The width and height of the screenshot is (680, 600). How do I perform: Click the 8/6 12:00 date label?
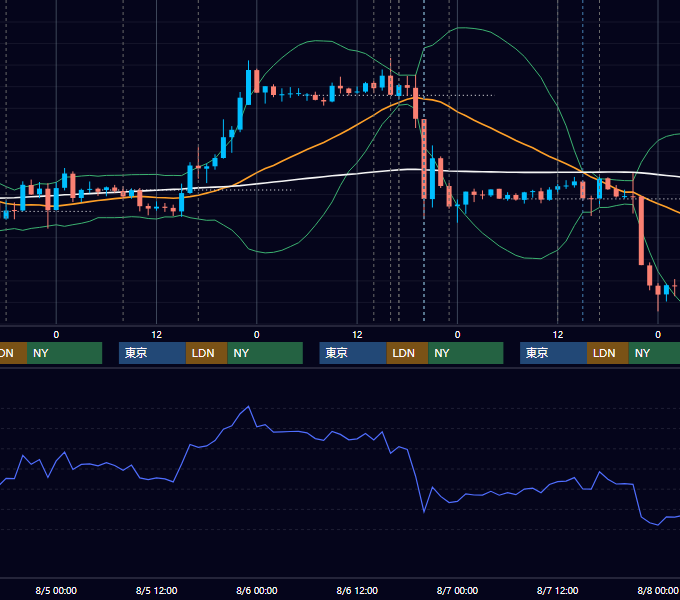tap(357, 590)
